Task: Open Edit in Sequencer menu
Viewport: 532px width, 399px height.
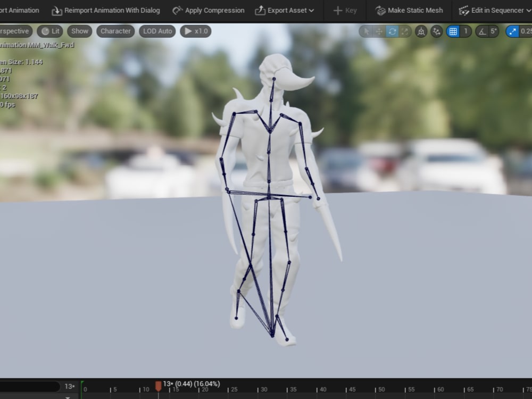Action: pyautogui.click(x=494, y=11)
